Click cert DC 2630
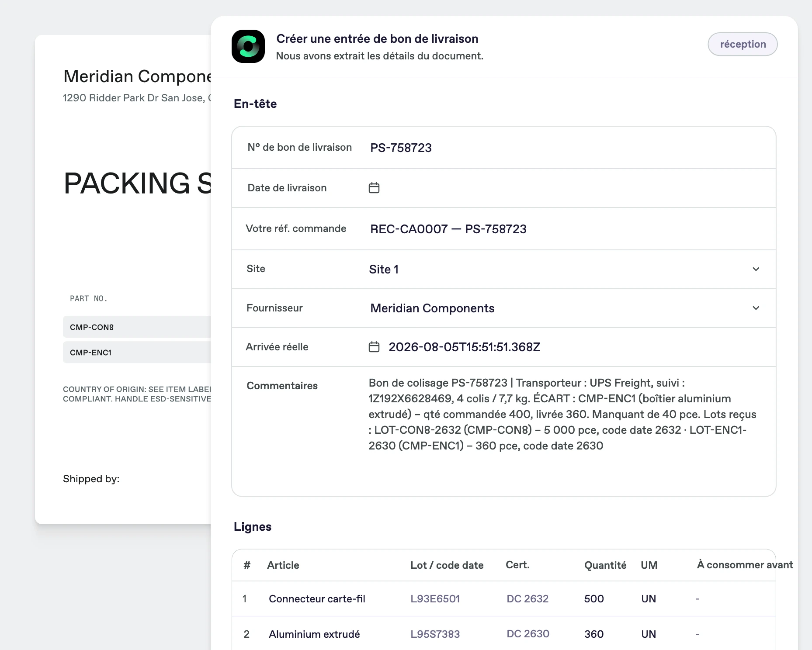This screenshot has height=650, width=812. tap(528, 634)
